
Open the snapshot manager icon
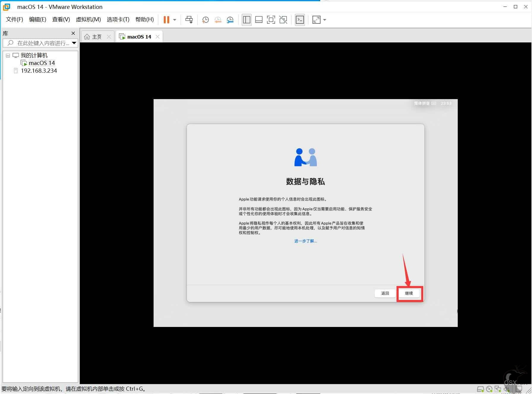click(x=230, y=20)
